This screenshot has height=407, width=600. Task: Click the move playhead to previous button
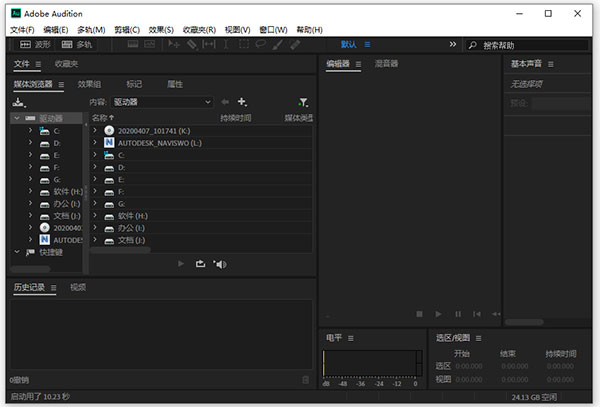click(x=477, y=314)
